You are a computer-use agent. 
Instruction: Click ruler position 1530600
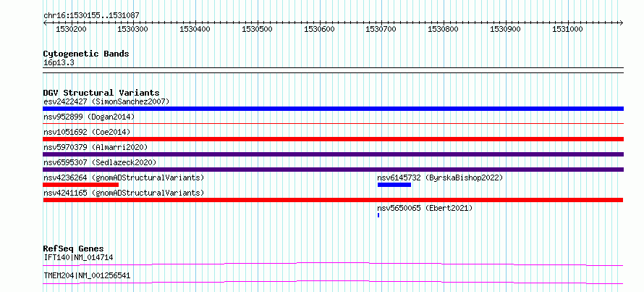pyautogui.click(x=320, y=29)
